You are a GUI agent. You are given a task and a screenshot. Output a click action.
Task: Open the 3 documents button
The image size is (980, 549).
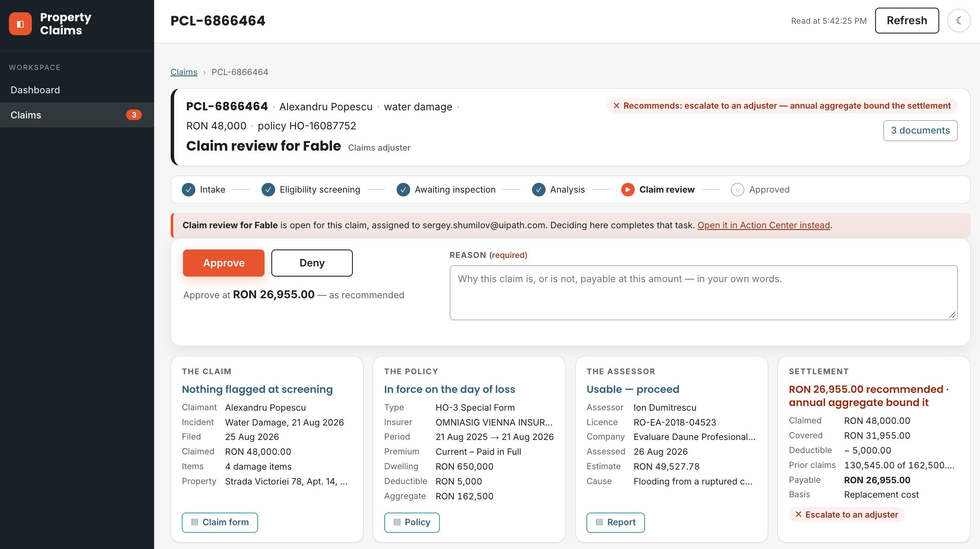point(921,131)
